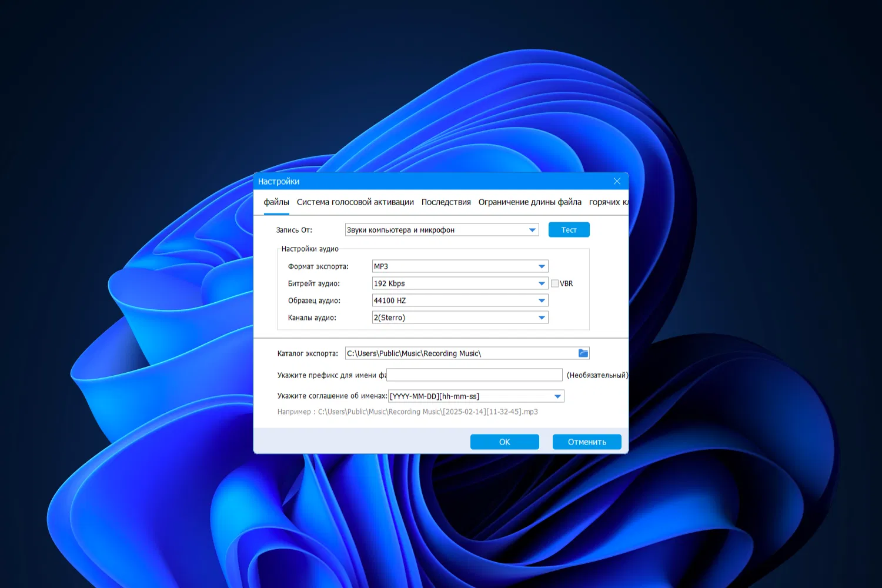Click the Отменить button

point(587,442)
